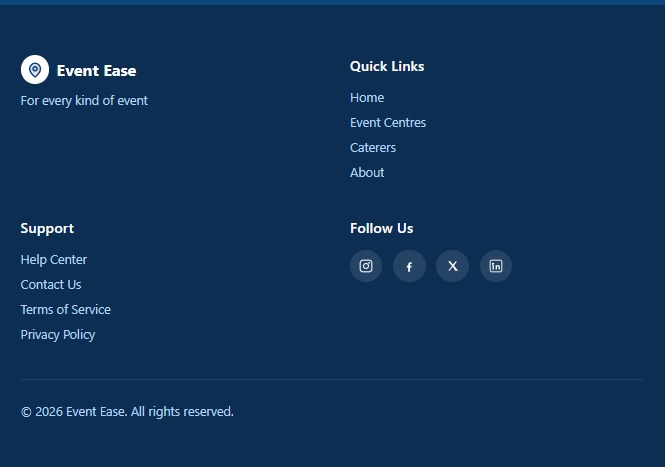This screenshot has height=467, width=665.
Task: Click the Contact Us link
Action: [x=51, y=285]
